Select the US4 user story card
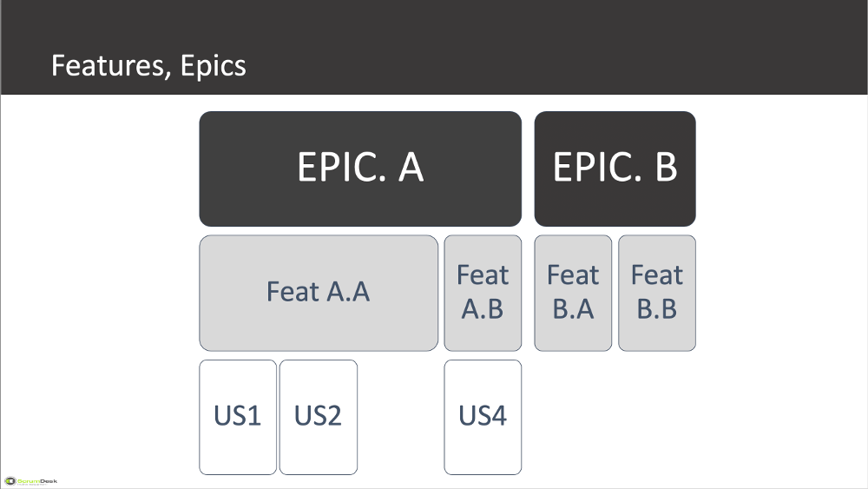Screen dimensions: 868x489 [x=483, y=417]
